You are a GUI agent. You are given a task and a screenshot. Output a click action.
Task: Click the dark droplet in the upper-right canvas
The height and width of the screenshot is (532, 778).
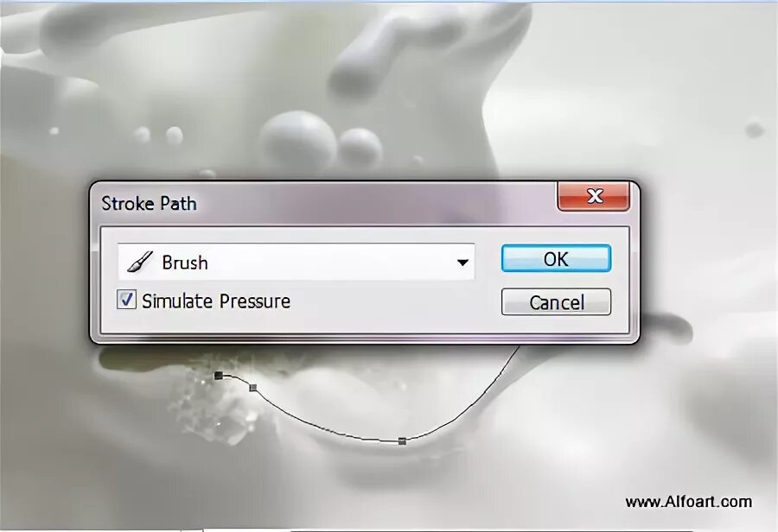tap(755, 130)
